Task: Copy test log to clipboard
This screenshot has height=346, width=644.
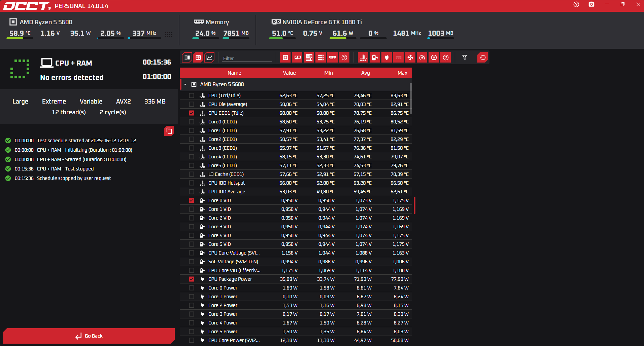Action: (x=169, y=131)
